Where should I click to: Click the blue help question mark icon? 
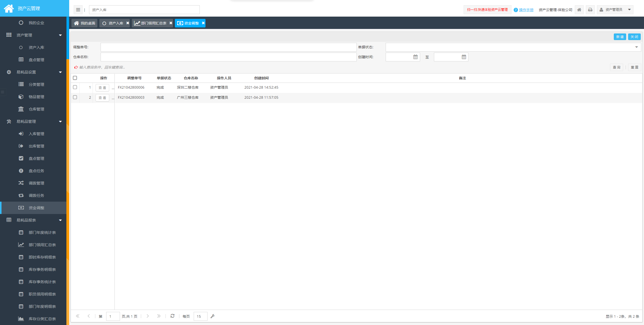[516, 10]
